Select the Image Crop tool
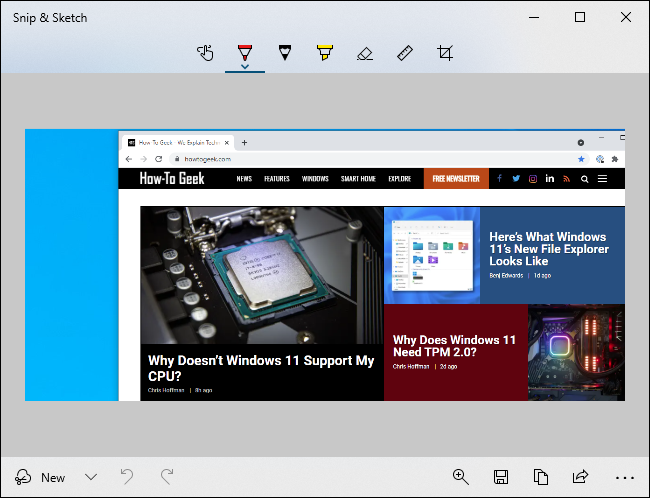Image resolution: width=650 pixels, height=498 pixels. click(445, 52)
